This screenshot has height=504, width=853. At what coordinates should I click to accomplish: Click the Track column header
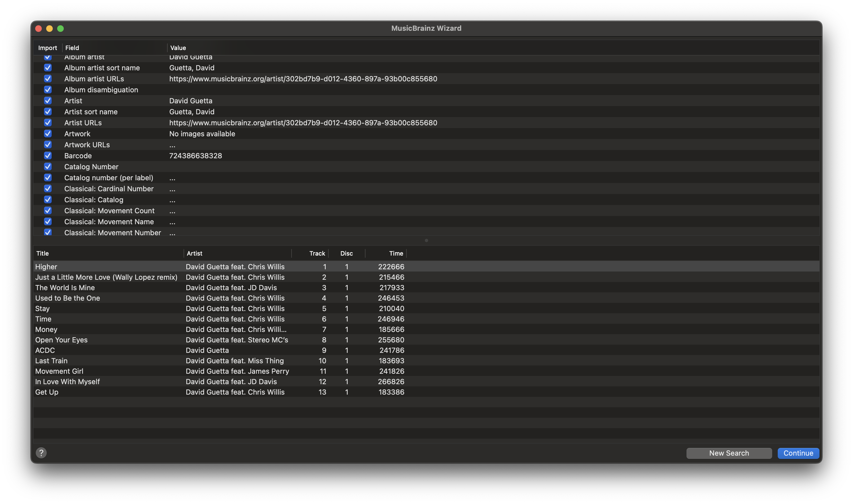[310, 253]
